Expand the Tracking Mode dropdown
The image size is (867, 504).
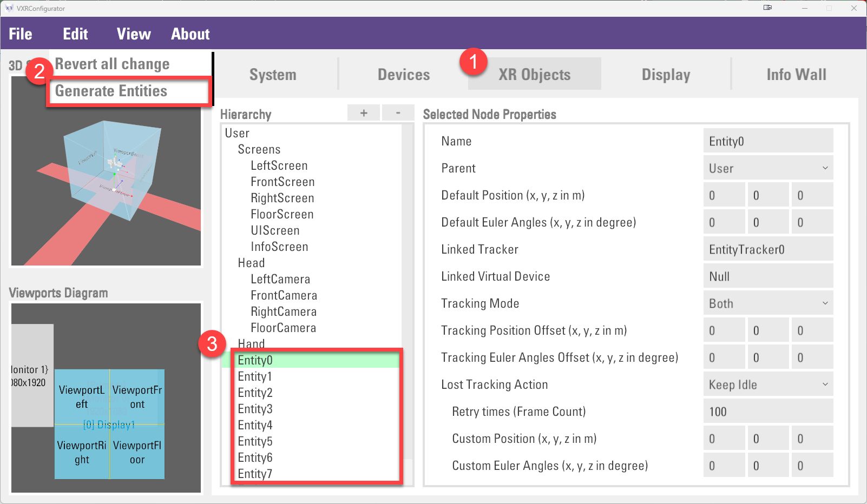767,303
